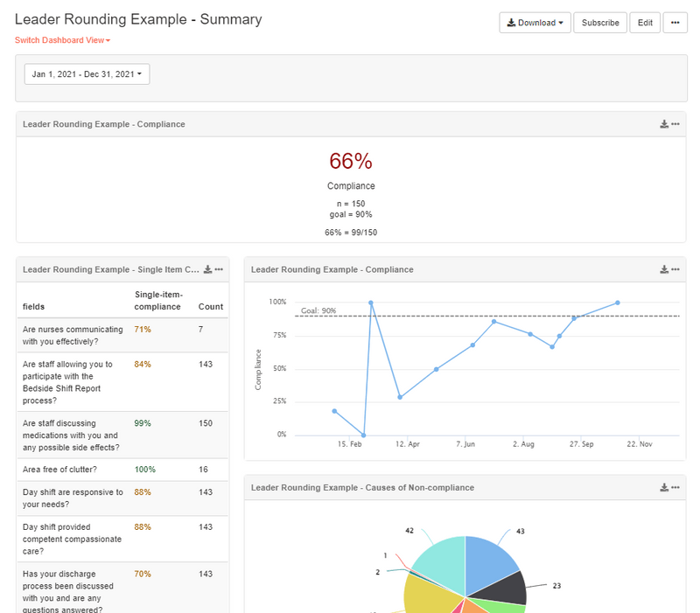The image size is (700, 613).
Task: Click the 100% peak data point on line chart
Action: 371,303
